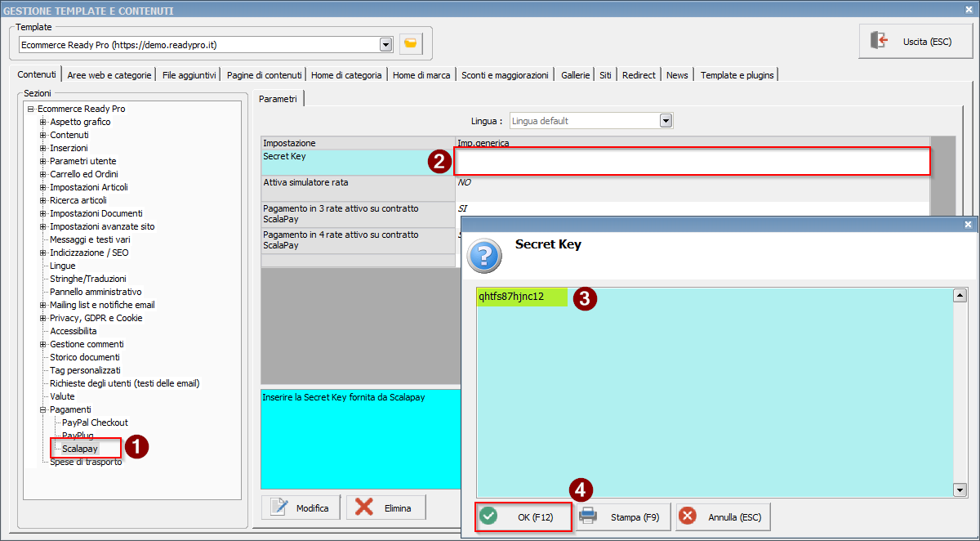Viewport: 980px width, 541px height.
Task: Expand the Carrello ed Ordini node
Action: (x=43, y=174)
